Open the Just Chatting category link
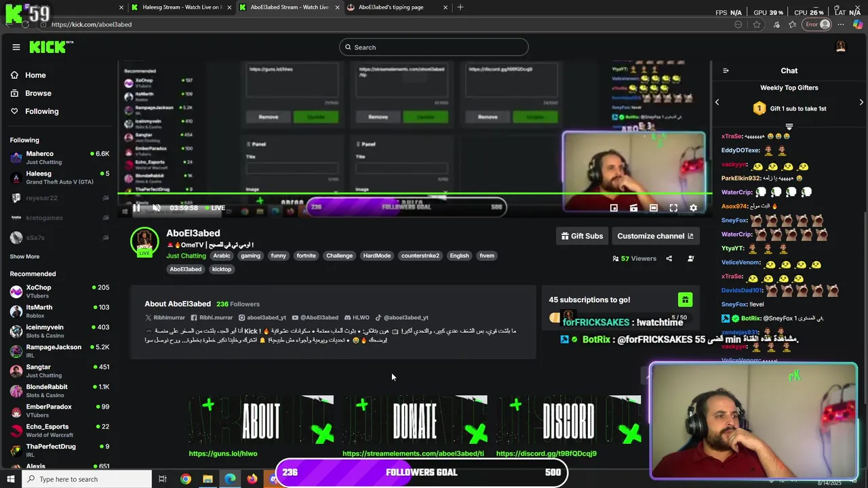The image size is (868, 488). click(186, 256)
